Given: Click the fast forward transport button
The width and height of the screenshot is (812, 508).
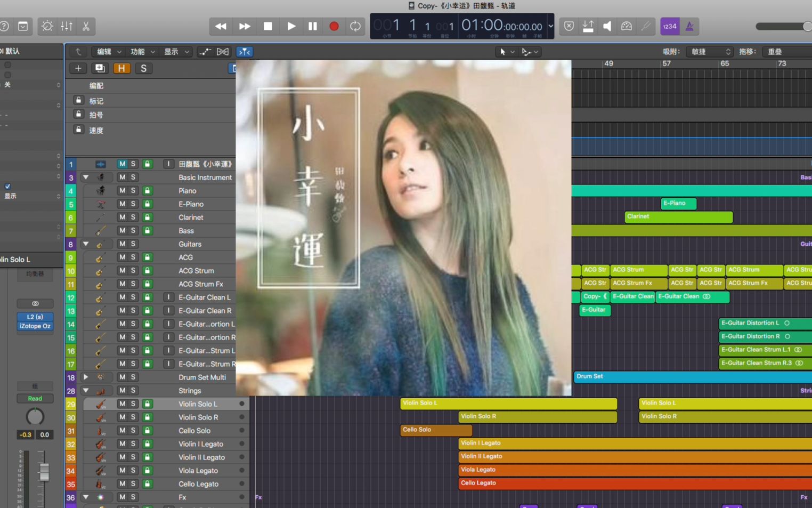Looking at the screenshot, I should 245,26.
